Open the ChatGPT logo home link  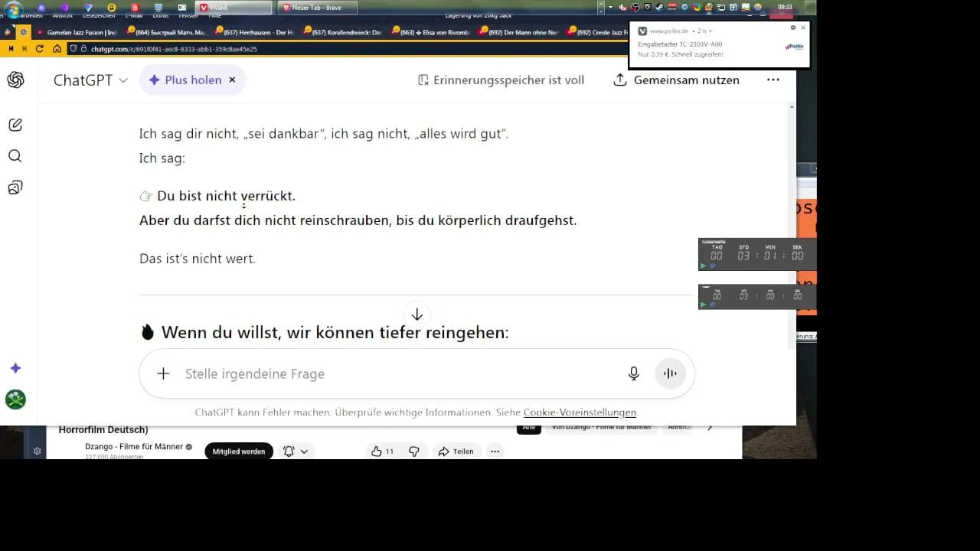(x=15, y=80)
